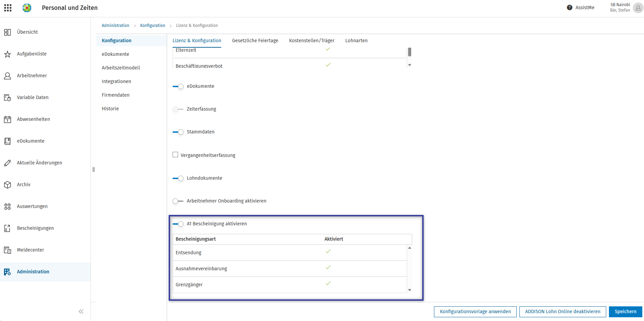Click the Speichern button
The height and width of the screenshot is (321, 644).
tap(626, 312)
